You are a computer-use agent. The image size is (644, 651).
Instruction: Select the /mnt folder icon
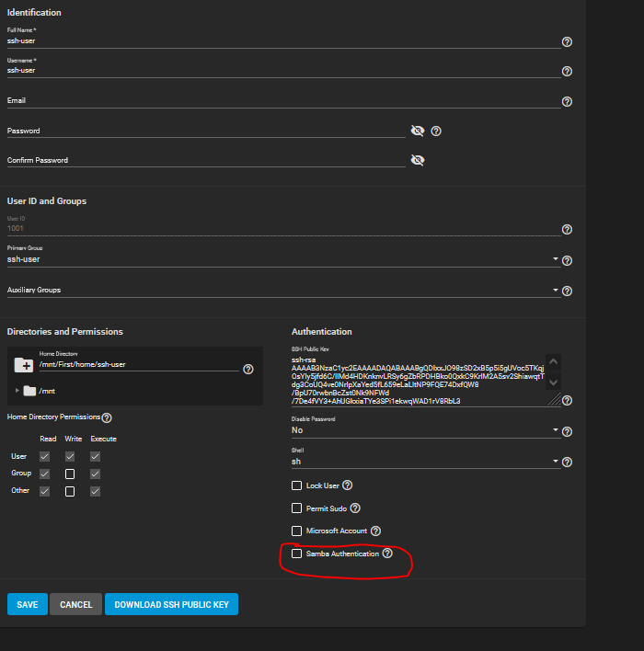pyautogui.click(x=29, y=391)
